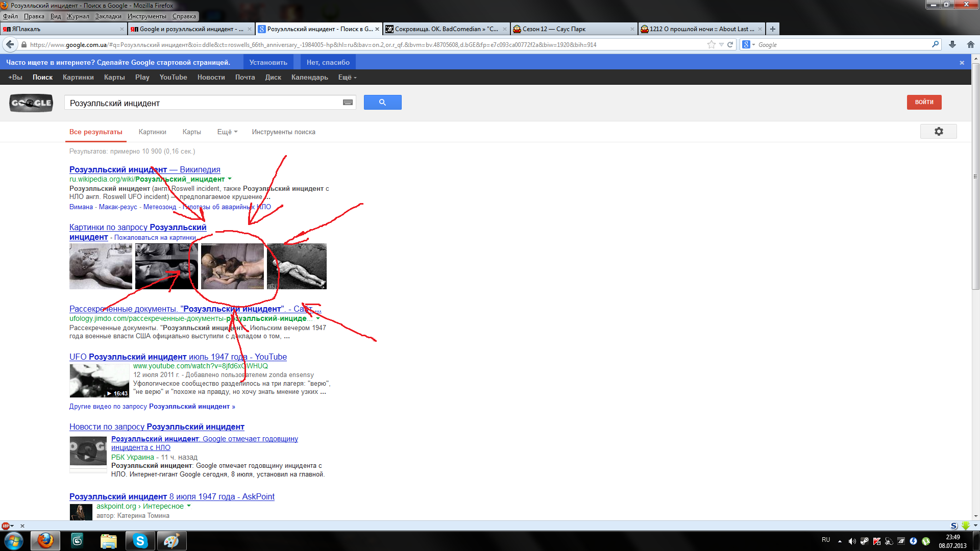
Task: Open the Журнал menu
Action: (78, 16)
